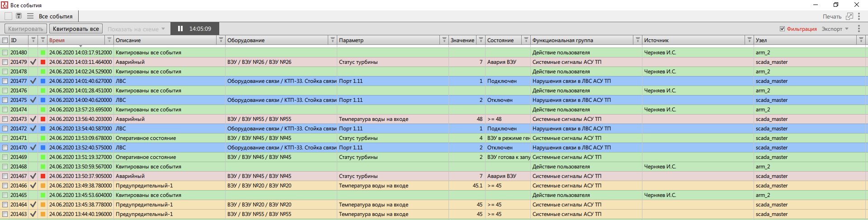Image resolution: width=868 pixels, height=220 pixels.
Task: Open the filter for the Параметр column
Action: 444,40
